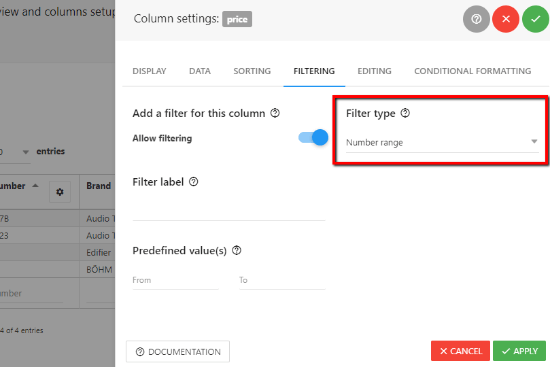This screenshot has width=550, height=367.
Task: Focus the Filter label input field
Action: [229, 211]
